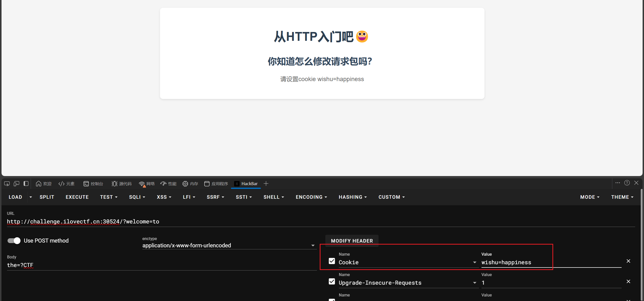Uncheck the Cookie header checkbox
Viewport: 644px width, 301px height.
pyautogui.click(x=332, y=261)
